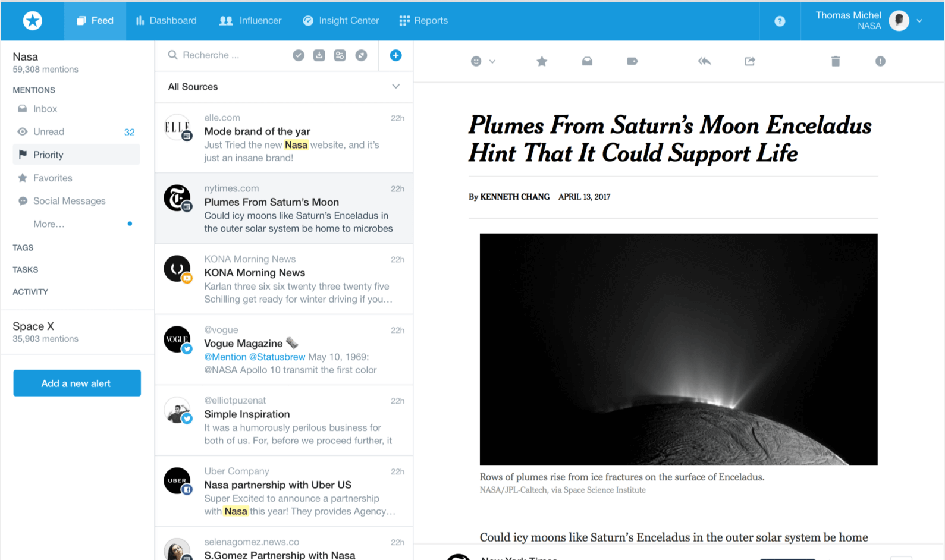Click the KONA Morning News avatar

tap(177, 269)
